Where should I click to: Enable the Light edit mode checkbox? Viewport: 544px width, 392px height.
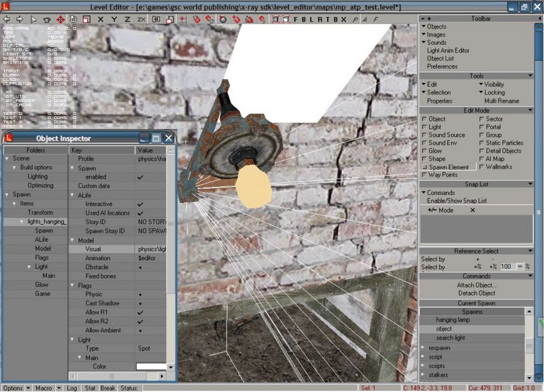[424, 127]
